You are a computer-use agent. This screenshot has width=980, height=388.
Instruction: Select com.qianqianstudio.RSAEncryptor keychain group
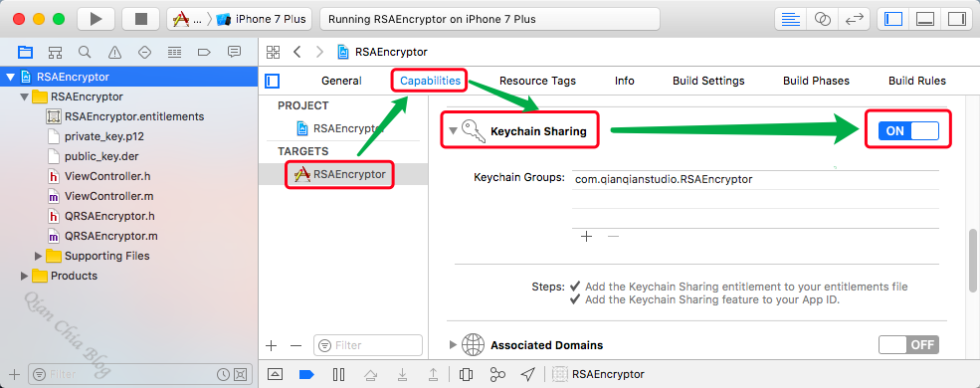[x=755, y=180]
